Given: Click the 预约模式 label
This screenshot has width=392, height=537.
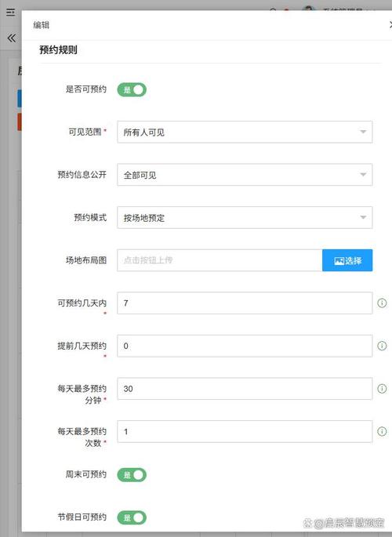Looking at the screenshot, I should [90, 217].
